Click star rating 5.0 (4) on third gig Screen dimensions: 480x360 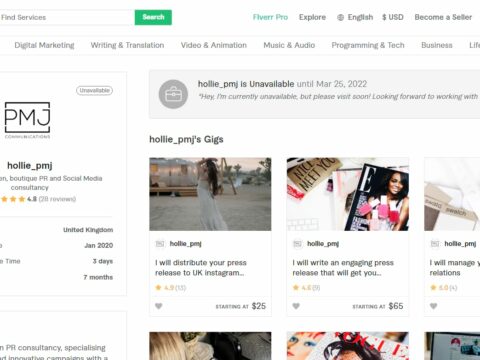point(444,287)
